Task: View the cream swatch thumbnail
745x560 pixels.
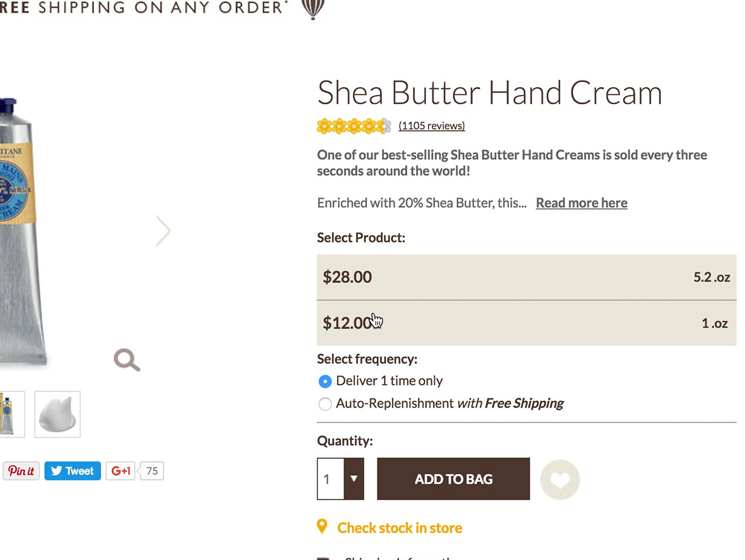Action: click(x=57, y=414)
